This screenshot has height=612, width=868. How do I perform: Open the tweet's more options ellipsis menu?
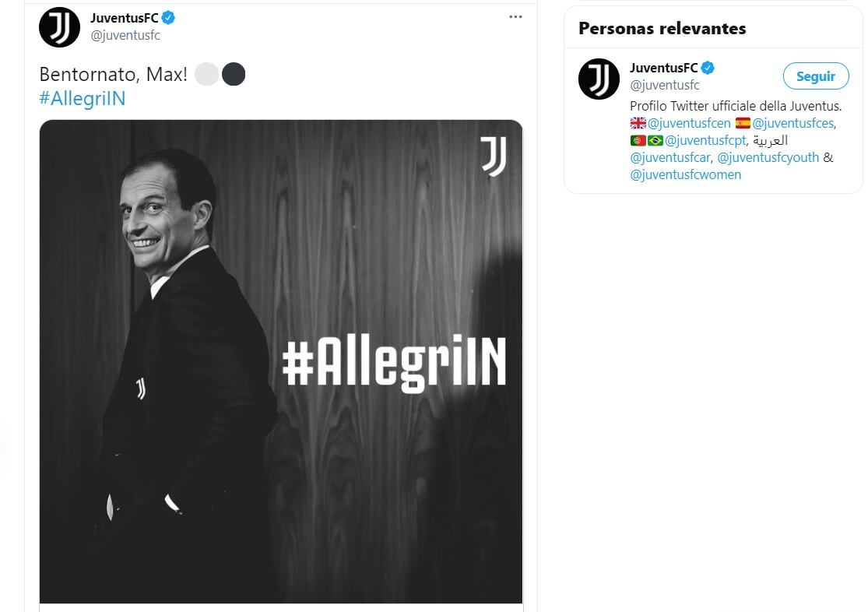click(515, 17)
